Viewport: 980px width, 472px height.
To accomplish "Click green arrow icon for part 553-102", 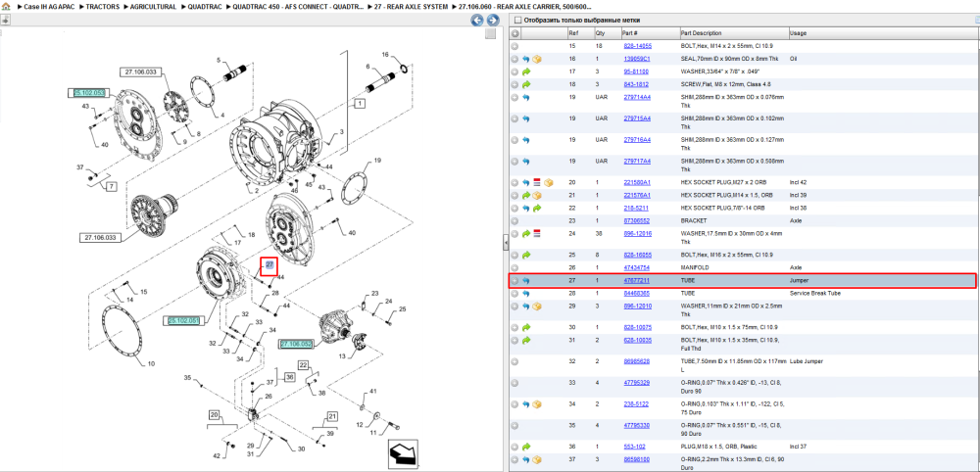I will pyautogui.click(x=525, y=447).
